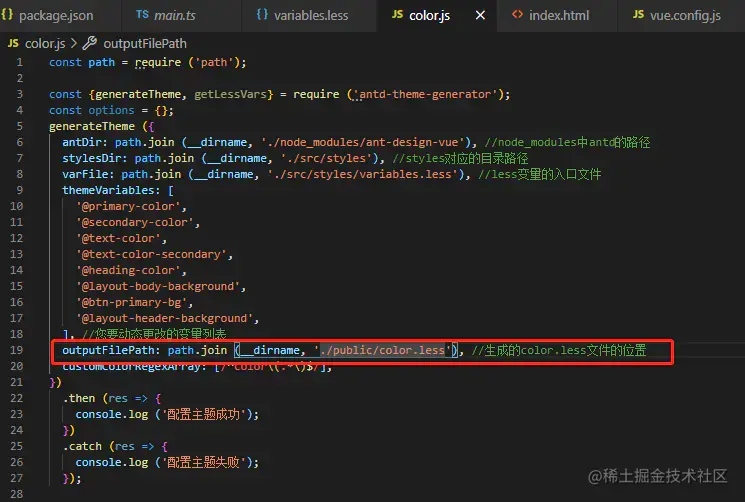Click './node_modules/ant-design-vue' string
Viewport: 745px width, 502px height.
click(x=362, y=142)
